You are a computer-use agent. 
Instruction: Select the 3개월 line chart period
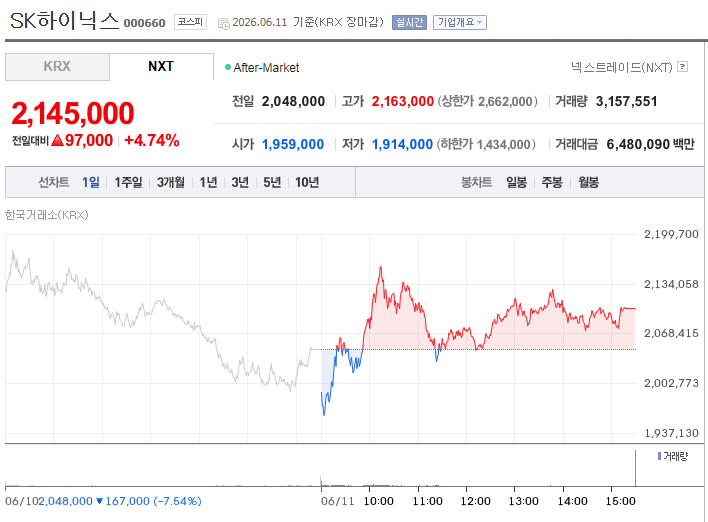[x=171, y=182]
